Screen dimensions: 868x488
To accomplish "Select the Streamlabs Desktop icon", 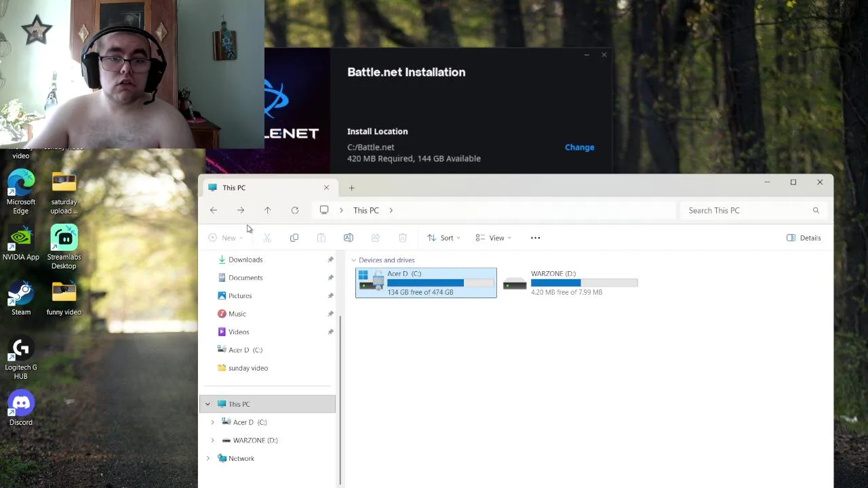I will tap(64, 247).
